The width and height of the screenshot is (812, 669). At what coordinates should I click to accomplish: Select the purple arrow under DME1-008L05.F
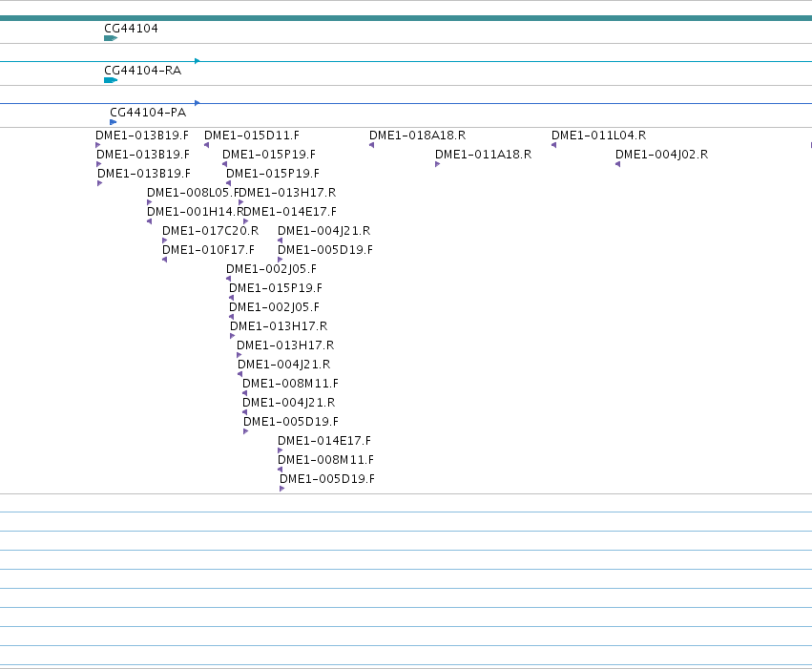tap(150, 202)
